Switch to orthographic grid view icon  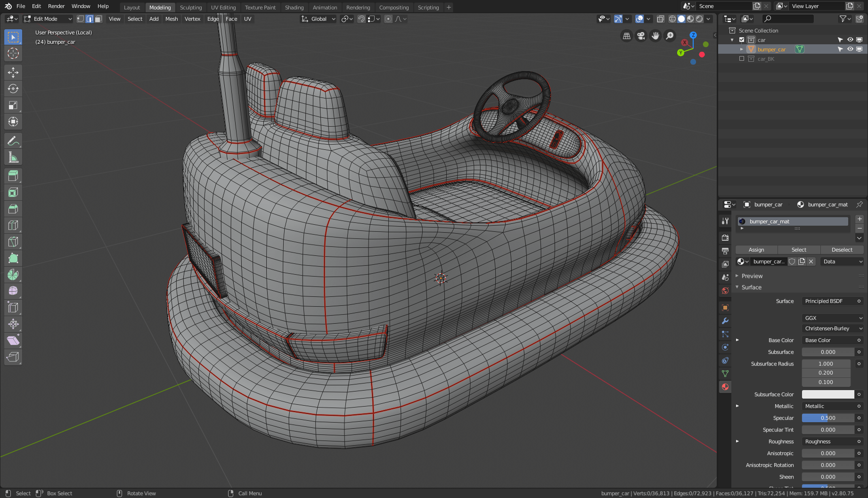tap(627, 36)
